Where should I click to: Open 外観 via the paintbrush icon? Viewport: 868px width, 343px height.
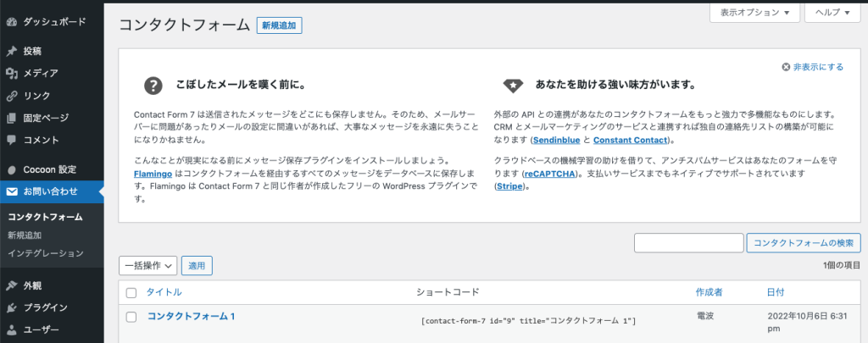tap(12, 285)
